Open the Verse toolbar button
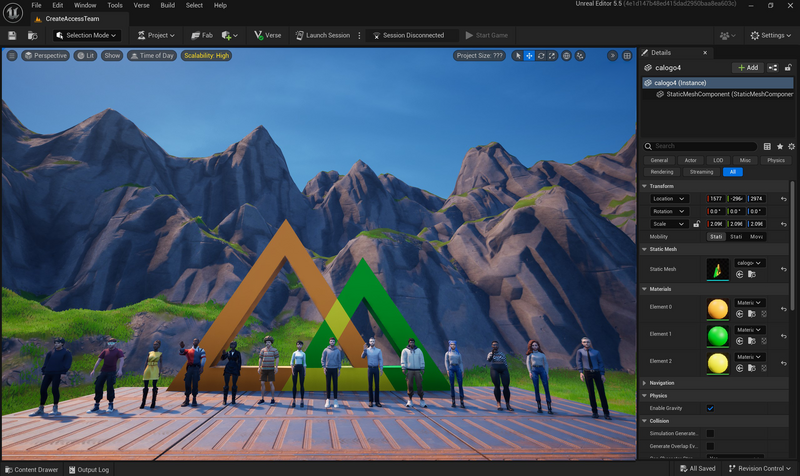The width and height of the screenshot is (800, 476). [x=268, y=35]
